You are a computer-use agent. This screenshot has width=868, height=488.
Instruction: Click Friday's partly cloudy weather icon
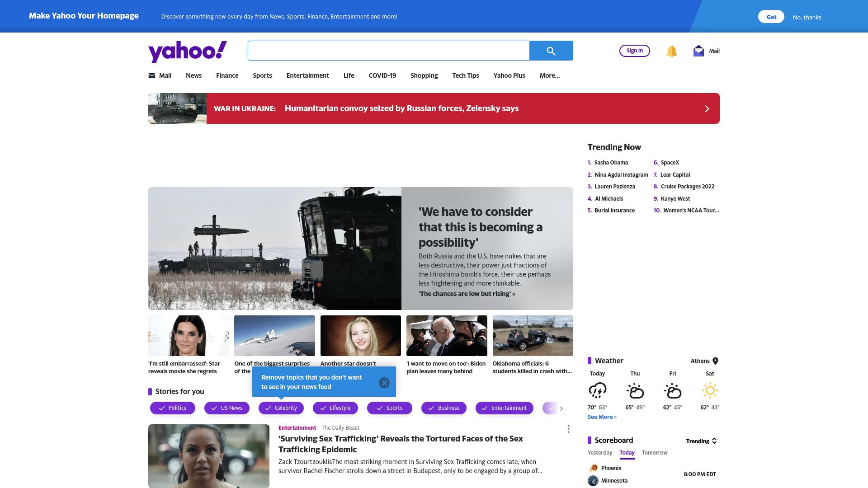tap(672, 390)
